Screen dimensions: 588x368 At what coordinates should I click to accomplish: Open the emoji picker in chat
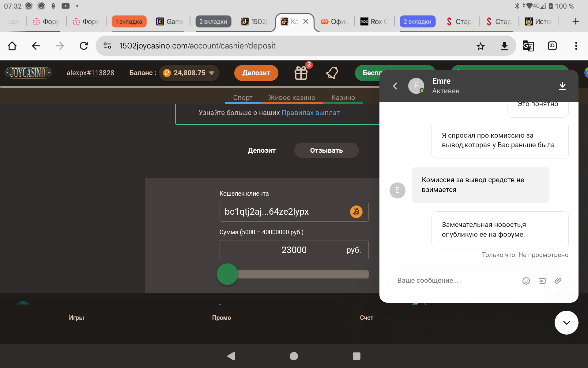pyautogui.click(x=526, y=281)
